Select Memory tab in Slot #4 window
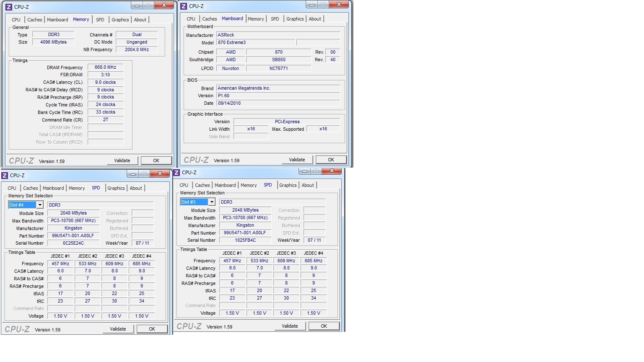The height and width of the screenshot is (362, 644). pyautogui.click(x=77, y=188)
